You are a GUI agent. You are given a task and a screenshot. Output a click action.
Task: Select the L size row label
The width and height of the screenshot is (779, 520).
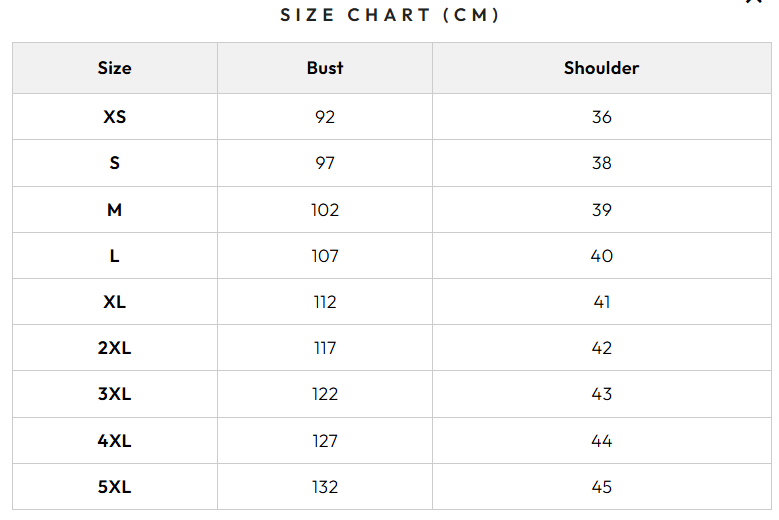114,256
